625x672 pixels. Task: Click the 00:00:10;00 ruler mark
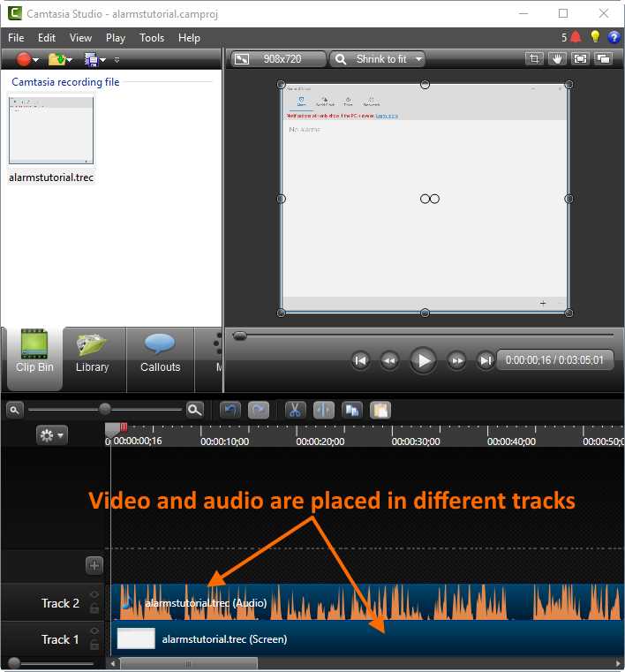click(224, 442)
